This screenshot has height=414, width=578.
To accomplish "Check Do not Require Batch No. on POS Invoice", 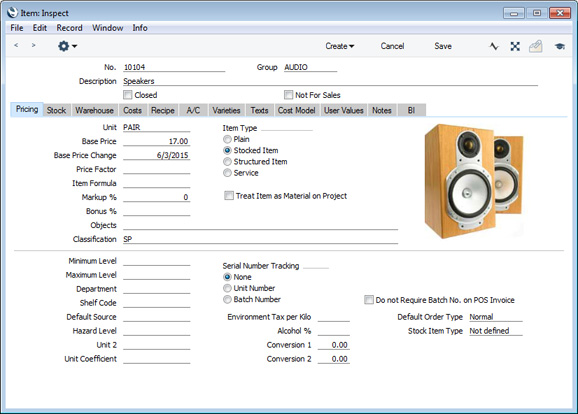I will coord(369,300).
